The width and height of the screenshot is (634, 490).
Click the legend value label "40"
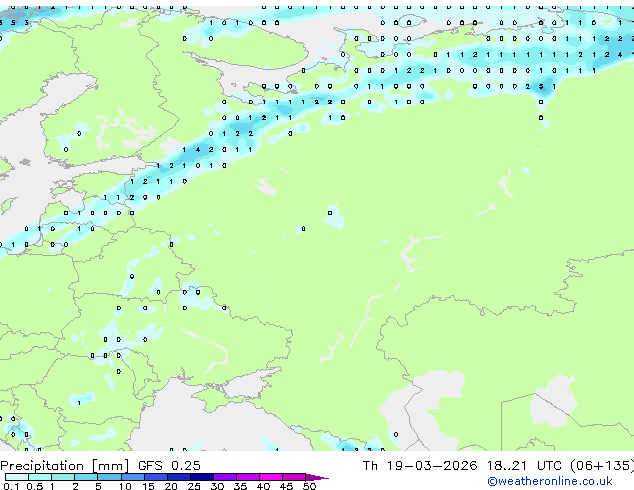point(263,486)
